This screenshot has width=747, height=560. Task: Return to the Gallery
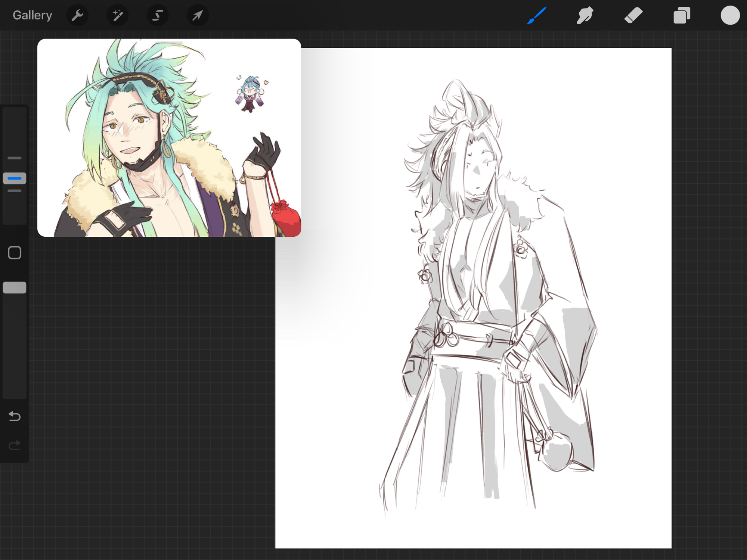pyautogui.click(x=32, y=15)
